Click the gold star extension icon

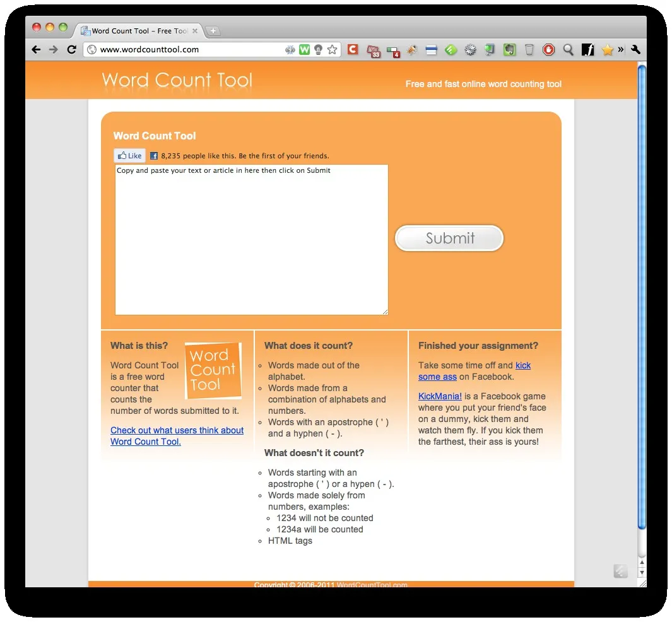(x=607, y=50)
